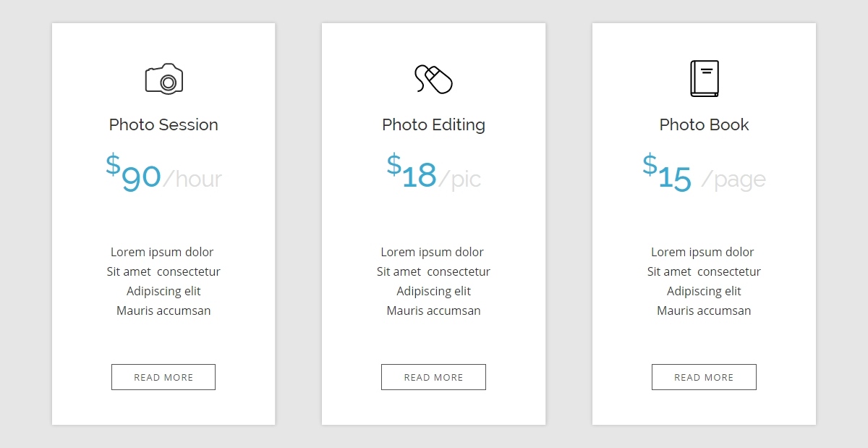Click Lorem ipsum dolor in Photo Session card

tap(162, 252)
